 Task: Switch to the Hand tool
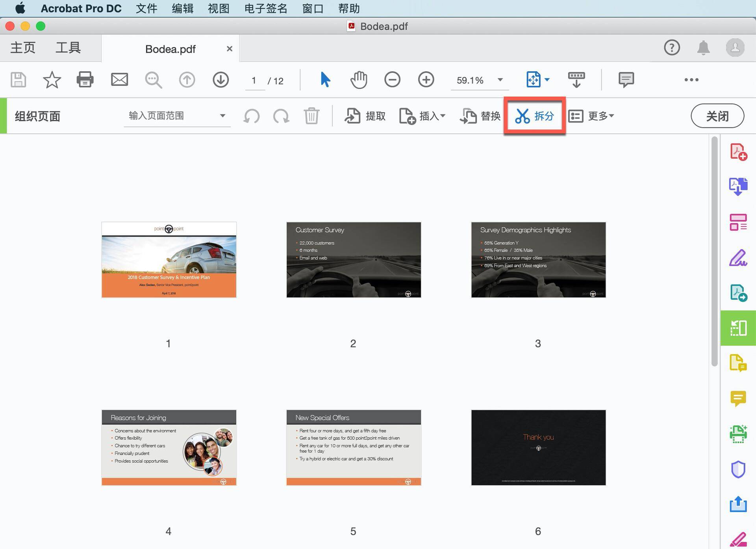tap(358, 79)
